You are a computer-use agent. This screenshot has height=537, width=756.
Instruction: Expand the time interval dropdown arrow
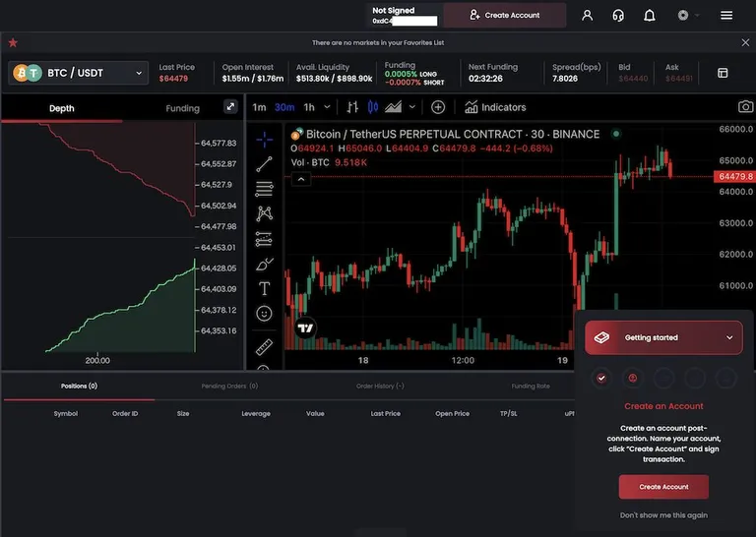pos(327,107)
